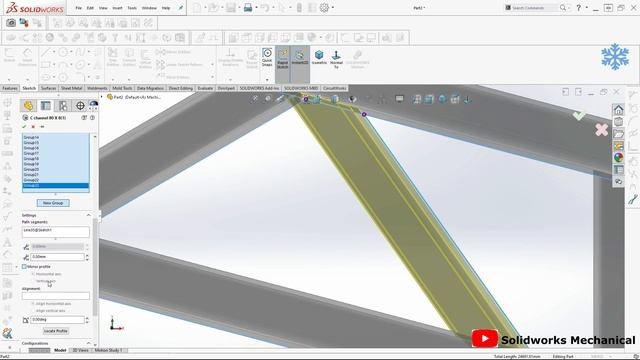Click the New Group button
The height and width of the screenshot is (360, 640).
point(53,203)
